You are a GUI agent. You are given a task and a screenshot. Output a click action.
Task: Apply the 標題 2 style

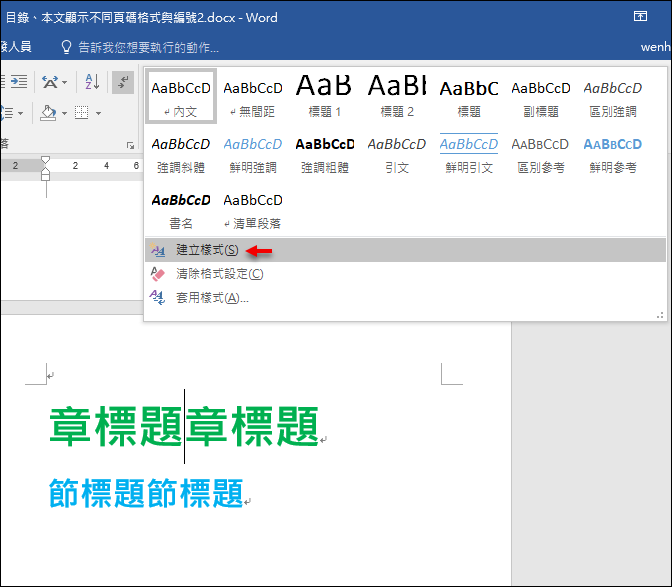397,96
